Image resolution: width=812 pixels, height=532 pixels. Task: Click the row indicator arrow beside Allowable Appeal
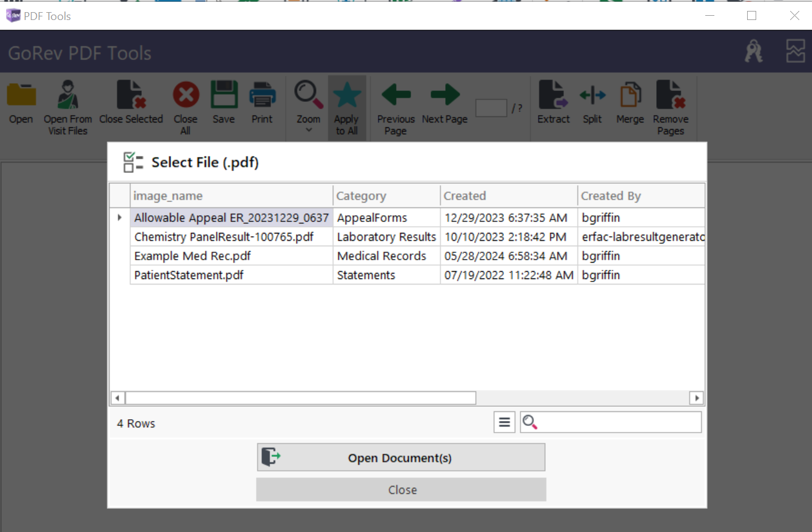[x=119, y=217]
